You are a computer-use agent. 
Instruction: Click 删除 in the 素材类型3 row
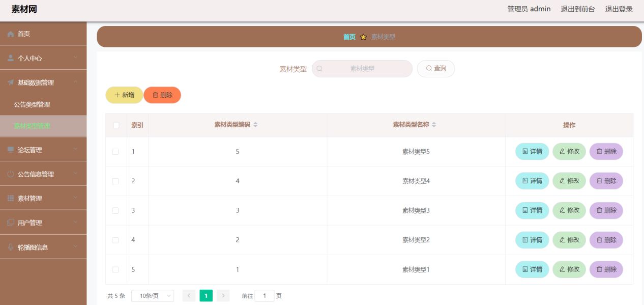606,210
